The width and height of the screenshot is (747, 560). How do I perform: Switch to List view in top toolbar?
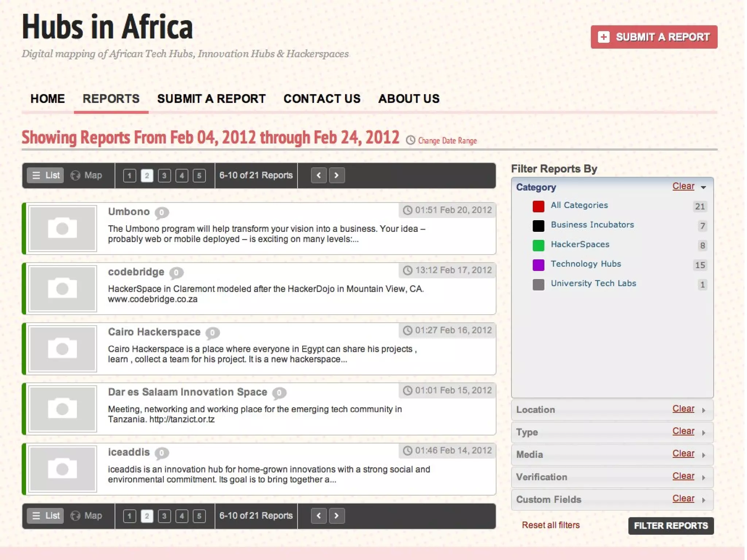[46, 175]
